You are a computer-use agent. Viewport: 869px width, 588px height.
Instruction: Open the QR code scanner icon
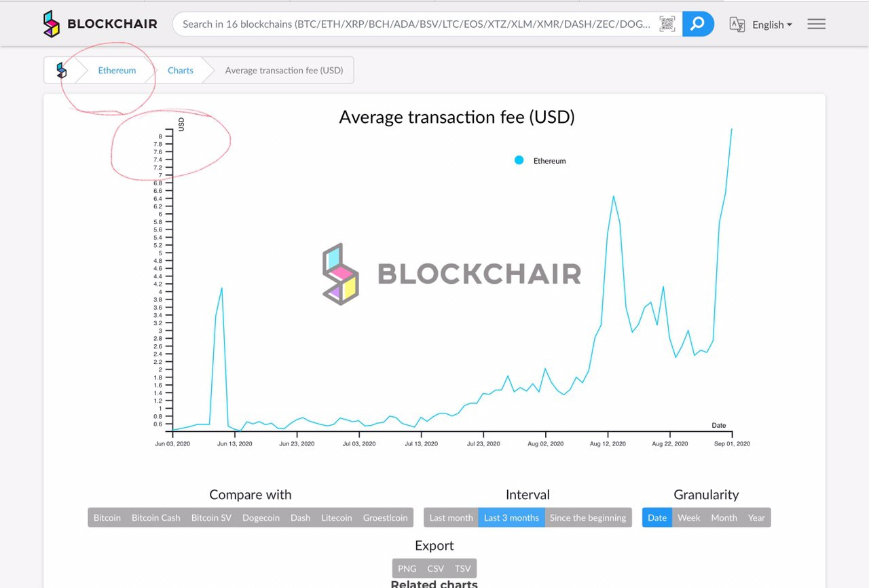[667, 24]
